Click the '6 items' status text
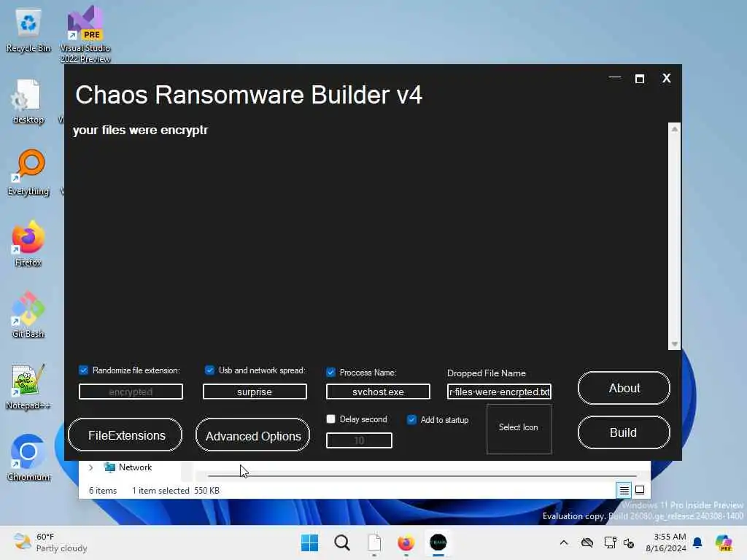The height and width of the screenshot is (560, 747). 103,491
